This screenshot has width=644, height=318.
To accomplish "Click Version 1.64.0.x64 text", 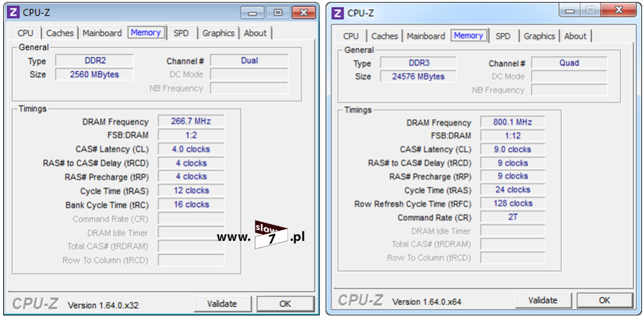I will 427,302.
